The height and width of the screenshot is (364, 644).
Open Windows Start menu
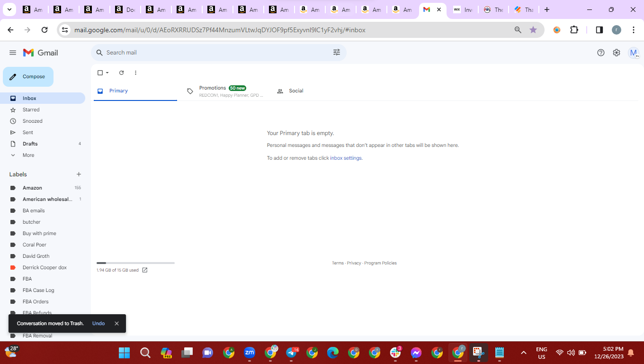coord(124,353)
